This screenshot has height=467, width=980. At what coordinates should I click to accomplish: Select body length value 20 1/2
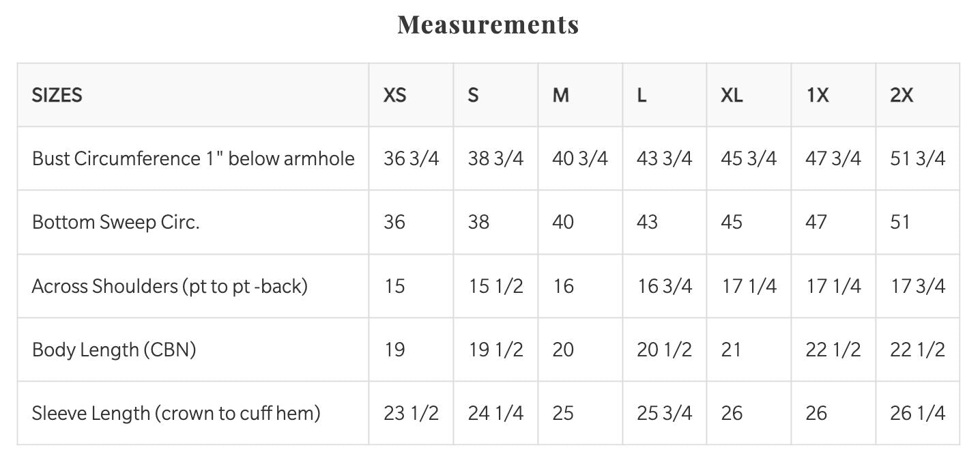pyautogui.click(x=664, y=350)
